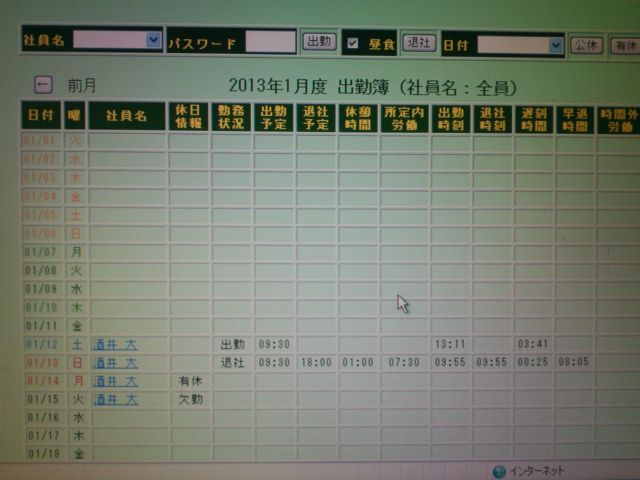Click the 公休 public holiday button
The width and height of the screenshot is (640, 480).
coord(587,45)
